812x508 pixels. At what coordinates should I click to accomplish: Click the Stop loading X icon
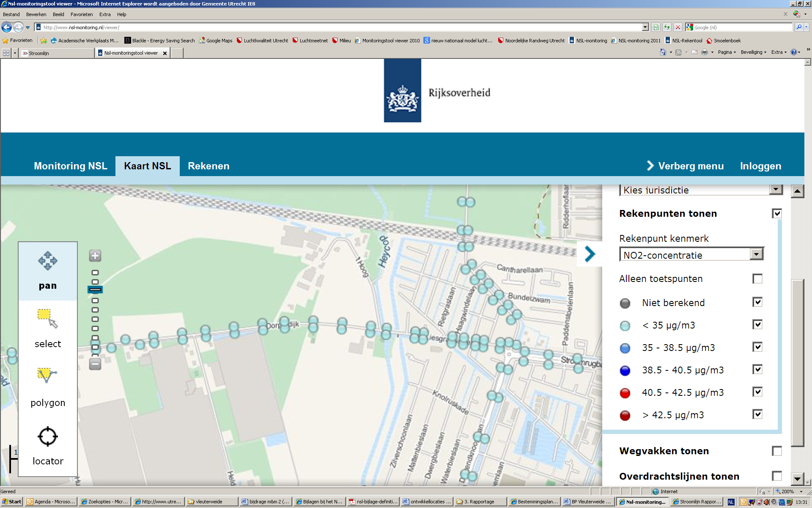pyautogui.click(x=678, y=28)
